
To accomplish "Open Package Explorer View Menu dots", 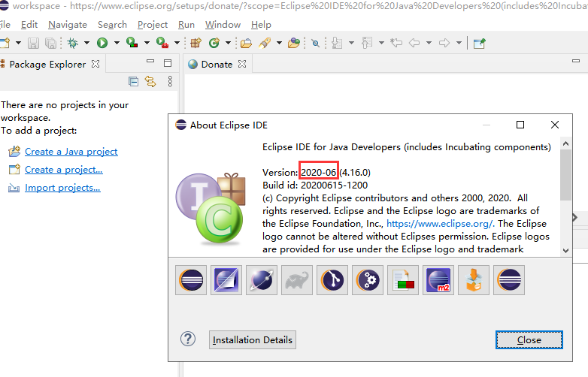I will coord(170,81).
